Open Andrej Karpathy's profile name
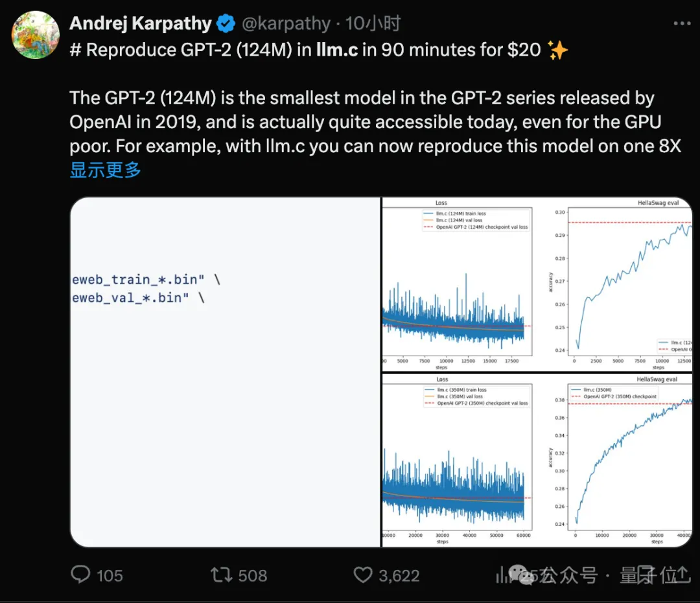This screenshot has height=603, width=700. tap(141, 23)
